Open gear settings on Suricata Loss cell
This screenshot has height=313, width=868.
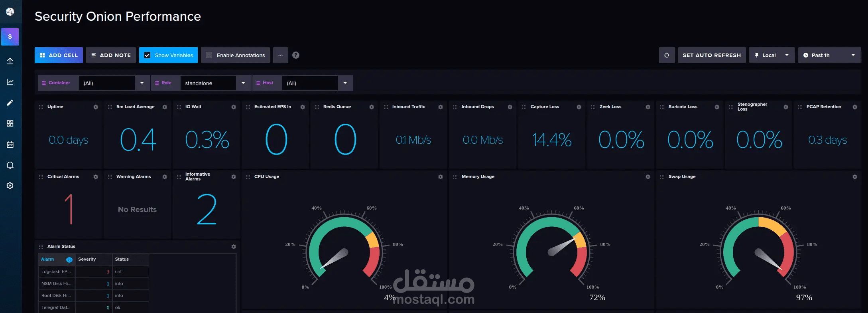point(717,107)
